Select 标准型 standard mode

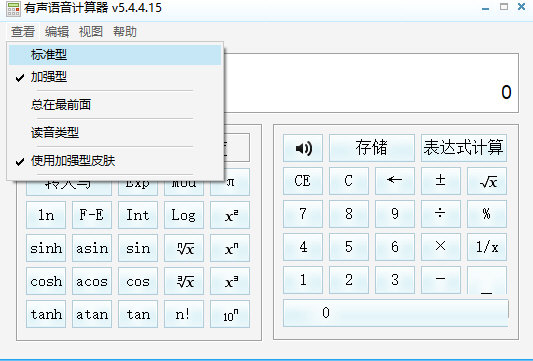point(115,55)
